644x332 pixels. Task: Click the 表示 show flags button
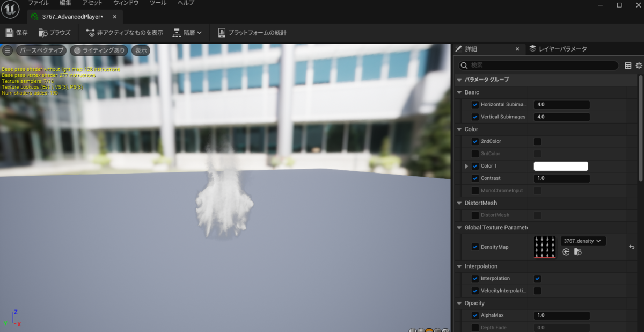pyautogui.click(x=141, y=50)
